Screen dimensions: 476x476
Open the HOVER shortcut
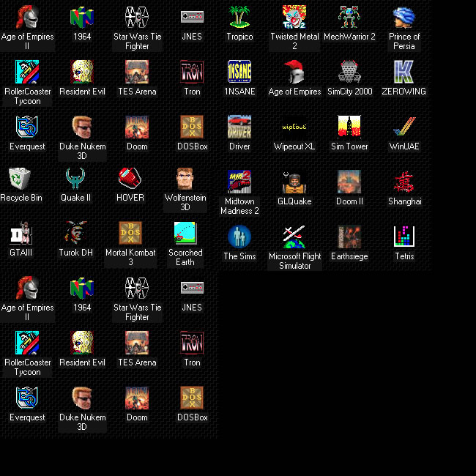(130, 178)
